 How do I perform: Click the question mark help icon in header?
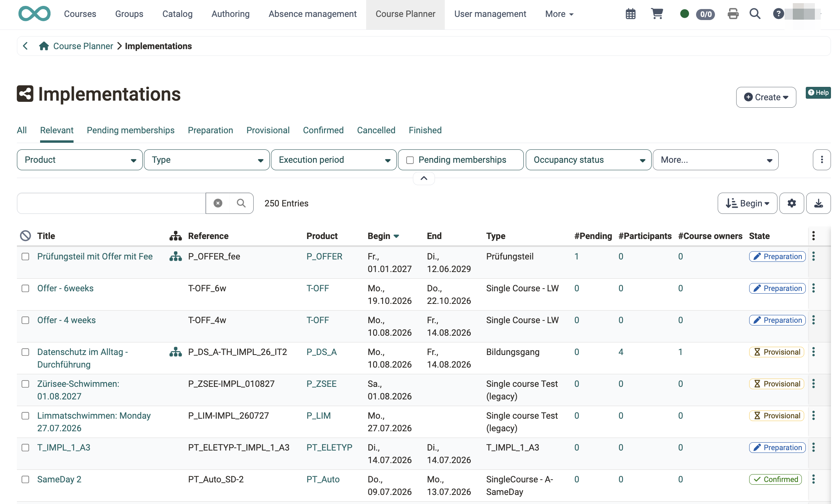click(778, 14)
